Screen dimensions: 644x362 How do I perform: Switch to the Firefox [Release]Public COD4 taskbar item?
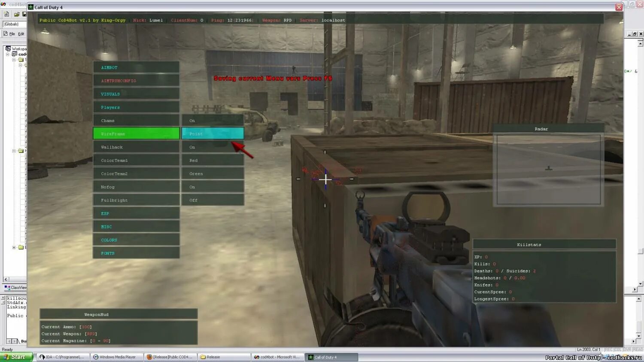pyautogui.click(x=170, y=357)
